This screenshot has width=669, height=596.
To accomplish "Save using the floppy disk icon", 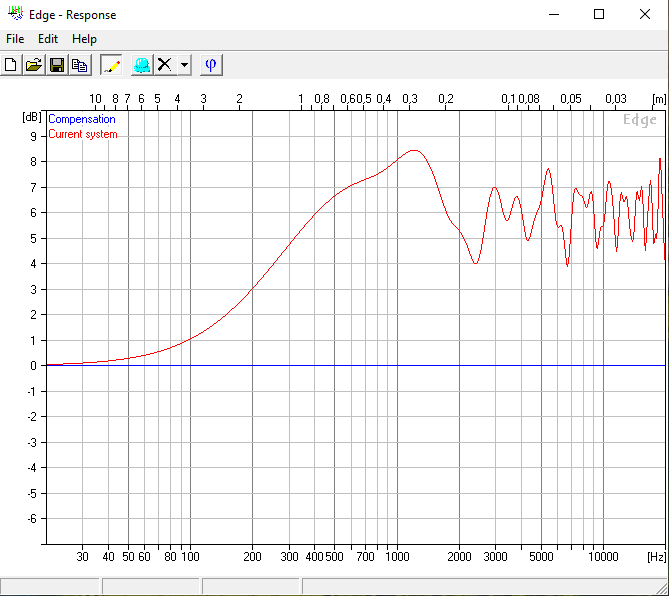I will coord(57,65).
